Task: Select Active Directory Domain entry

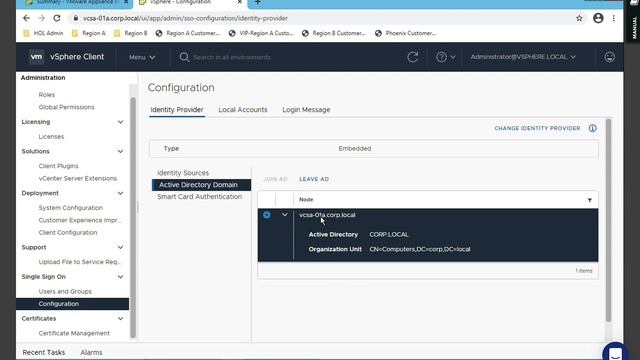Action: pyautogui.click(x=201, y=185)
